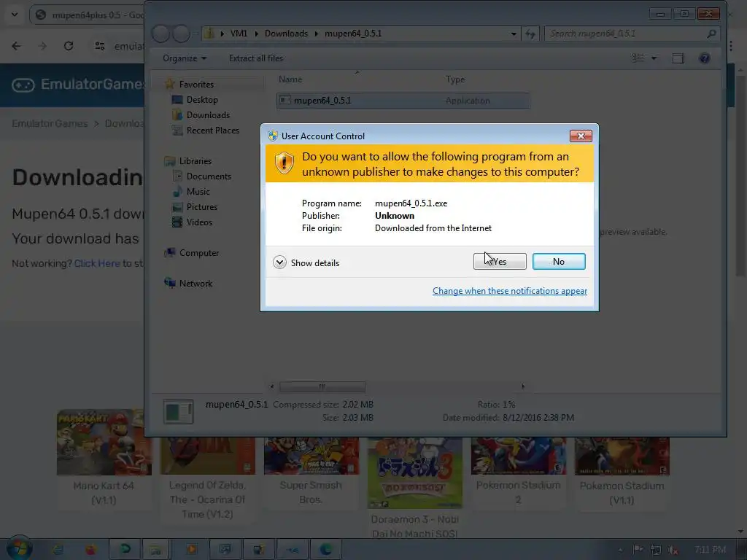Click the media player taskbar icon
Viewport: 747px width, 560px height.
[192, 550]
